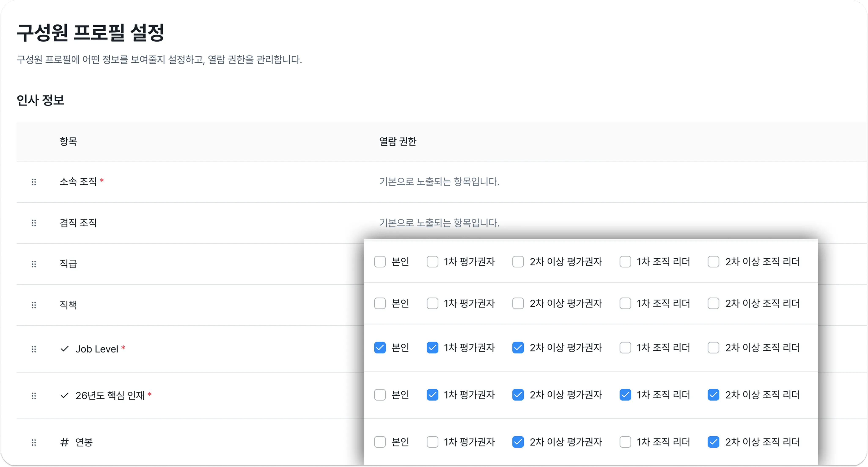Enable 본인 checkbox for 26년도 핵심 인재
The height and width of the screenshot is (467, 868).
(x=380, y=395)
